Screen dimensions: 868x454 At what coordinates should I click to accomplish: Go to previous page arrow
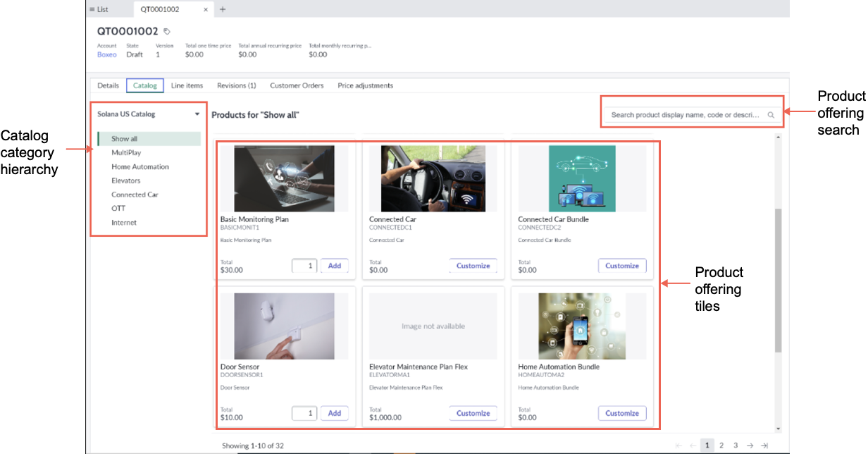[x=693, y=446]
